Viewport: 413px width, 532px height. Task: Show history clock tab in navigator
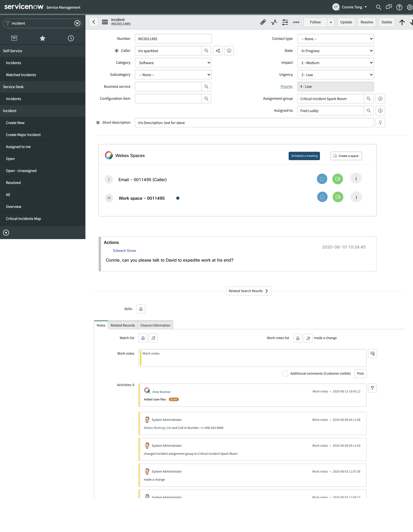tap(71, 38)
